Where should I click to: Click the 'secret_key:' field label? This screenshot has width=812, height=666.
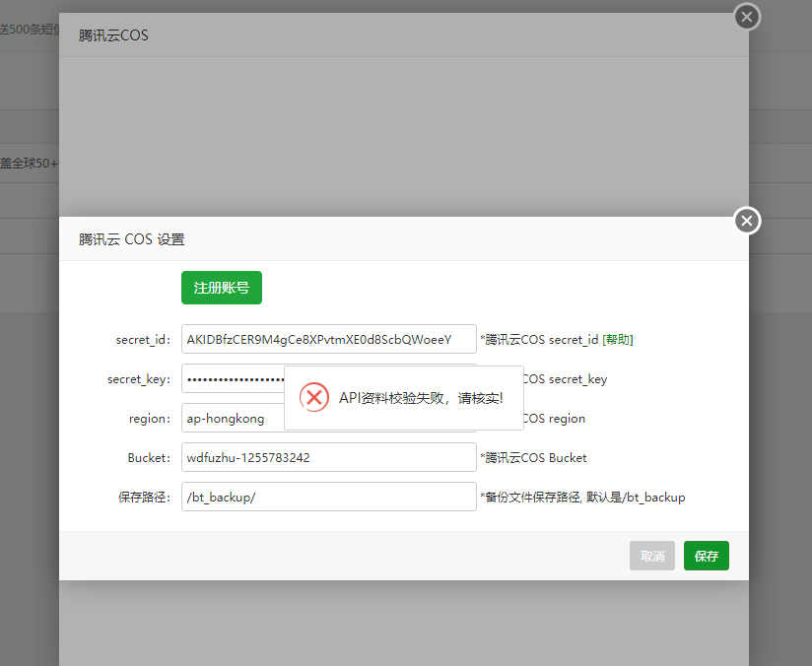pyautogui.click(x=139, y=379)
